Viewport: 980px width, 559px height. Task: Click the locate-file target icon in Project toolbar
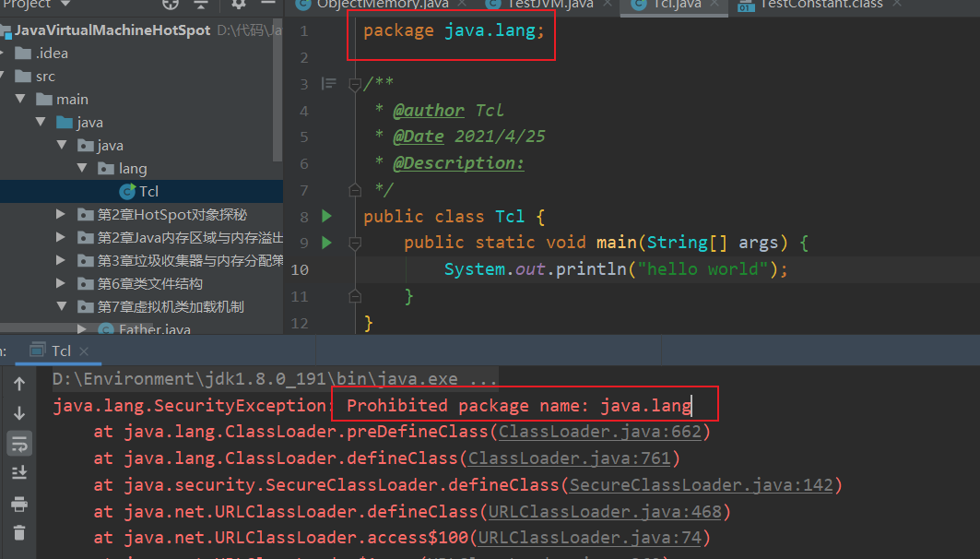171,5
